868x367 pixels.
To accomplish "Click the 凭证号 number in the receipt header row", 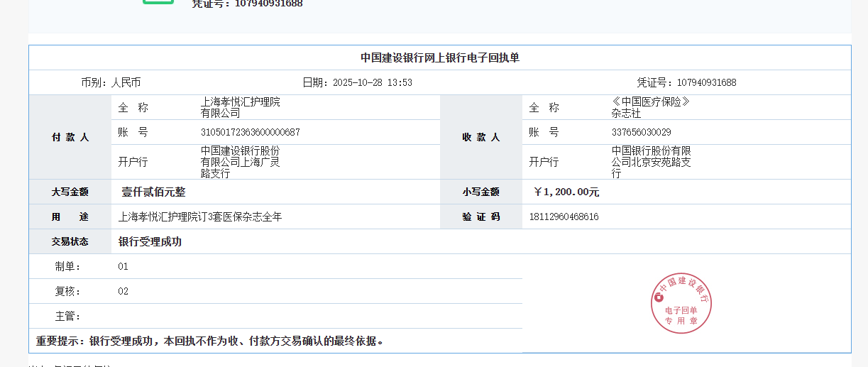I will tap(686, 82).
